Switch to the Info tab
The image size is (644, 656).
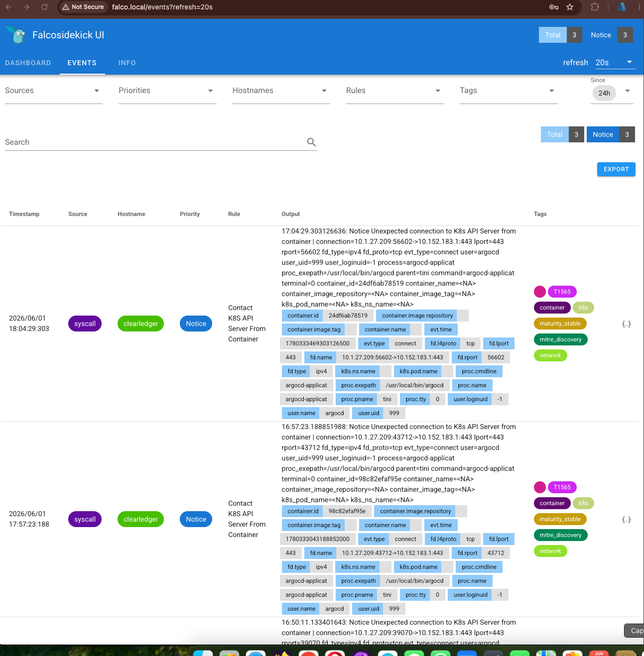(127, 63)
